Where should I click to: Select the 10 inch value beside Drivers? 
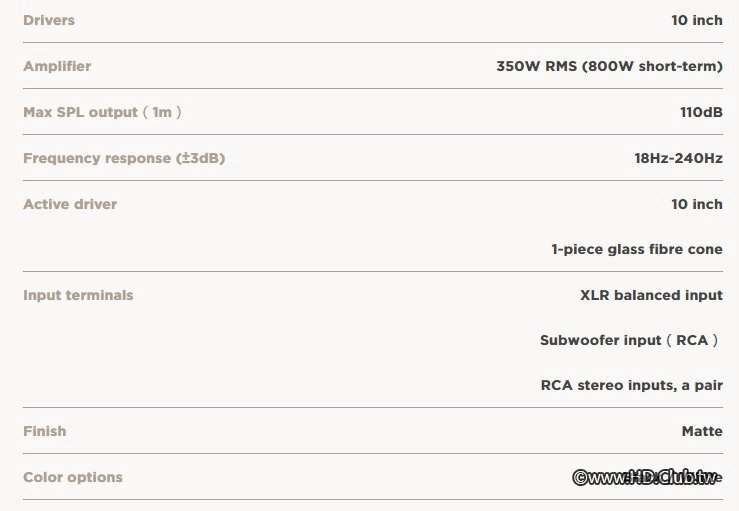696,20
